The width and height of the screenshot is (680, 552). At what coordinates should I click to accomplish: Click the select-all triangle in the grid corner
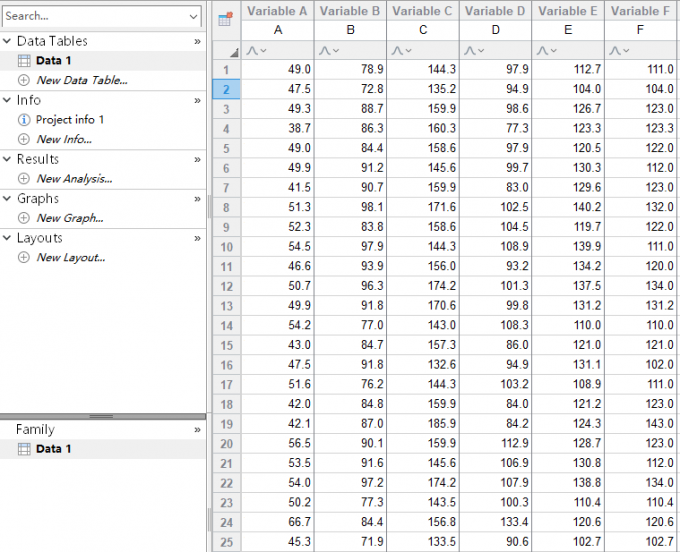pos(233,51)
